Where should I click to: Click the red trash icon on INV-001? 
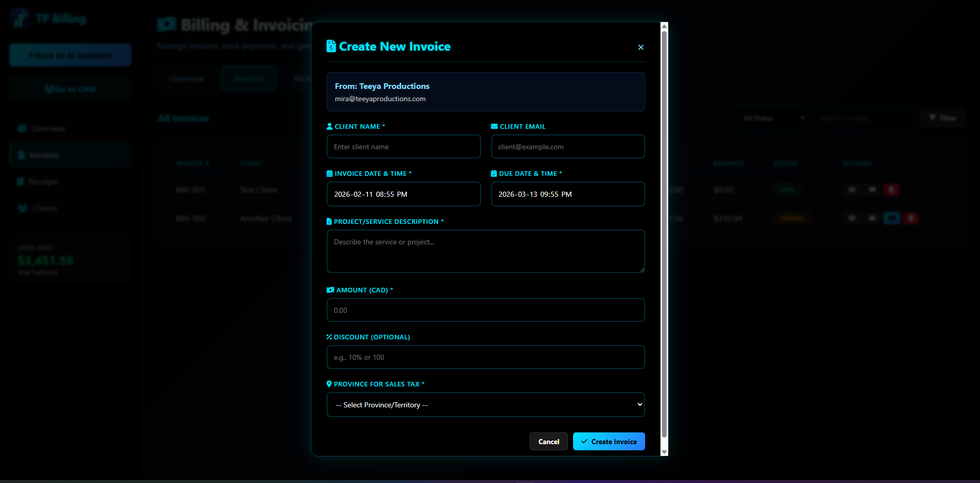pyautogui.click(x=891, y=189)
